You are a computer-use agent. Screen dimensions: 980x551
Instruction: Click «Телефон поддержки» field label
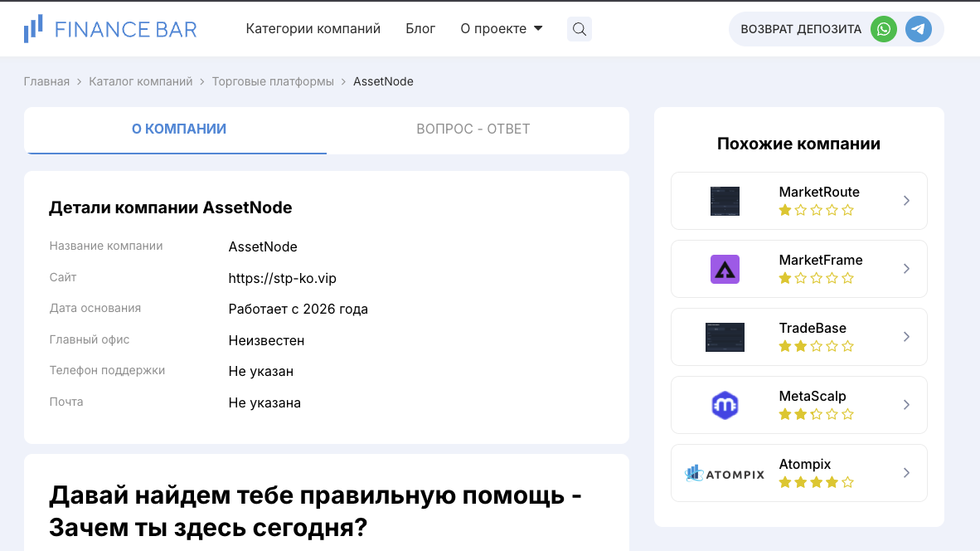[x=108, y=370]
